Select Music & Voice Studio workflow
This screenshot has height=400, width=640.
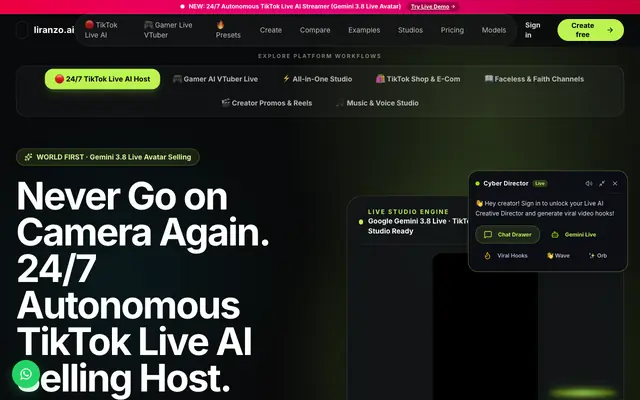point(377,103)
